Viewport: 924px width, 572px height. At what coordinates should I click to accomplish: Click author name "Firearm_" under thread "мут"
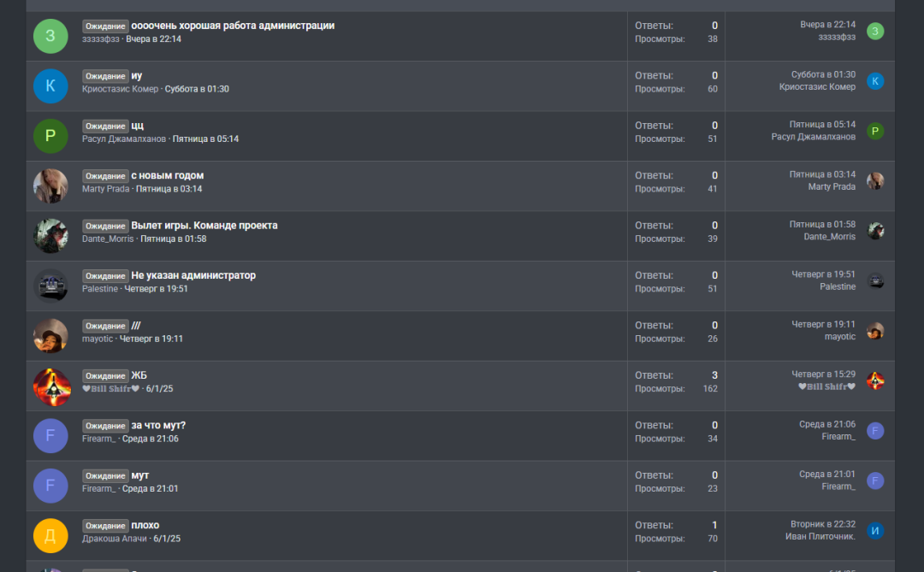coord(99,488)
